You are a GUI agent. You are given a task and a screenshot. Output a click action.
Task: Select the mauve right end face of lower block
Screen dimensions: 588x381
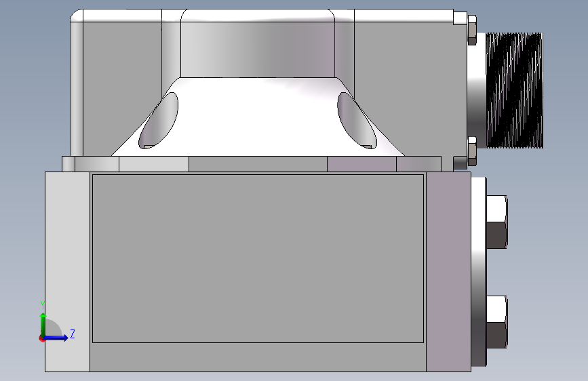[448, 272]
